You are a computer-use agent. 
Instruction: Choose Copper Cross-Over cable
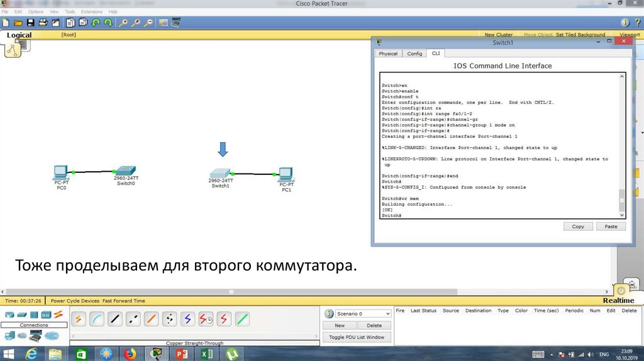[x=133, y=319]
